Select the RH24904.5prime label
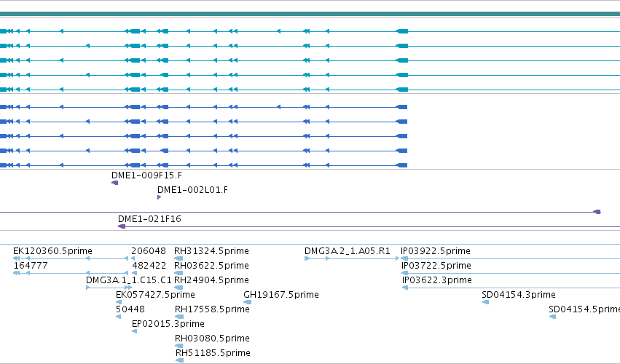The width and height of the screenshot is (620, 364). click(211, 280)
